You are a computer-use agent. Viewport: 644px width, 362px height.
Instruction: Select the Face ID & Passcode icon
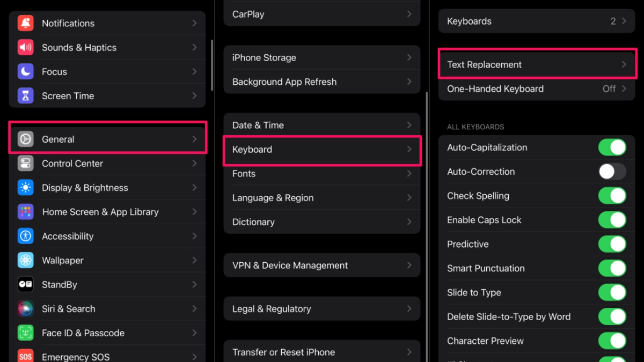coord(25,333)
